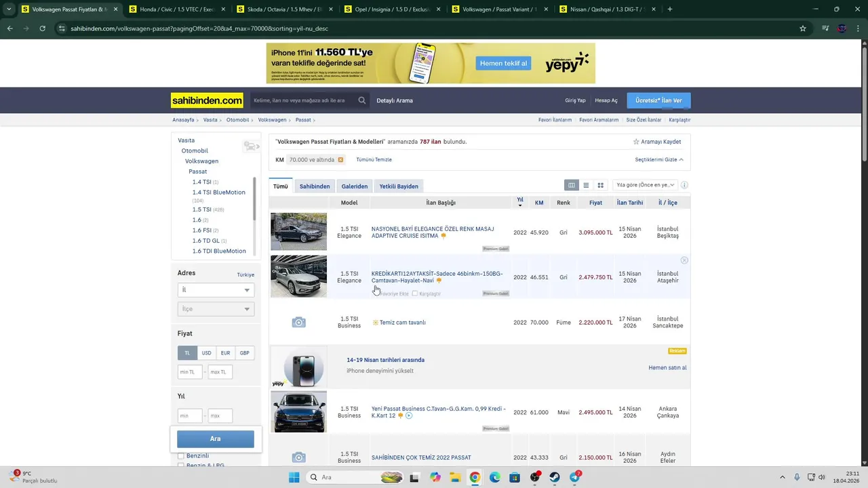868x488 pixels.
Task: Select USD currency
Action: click(207, 353)
